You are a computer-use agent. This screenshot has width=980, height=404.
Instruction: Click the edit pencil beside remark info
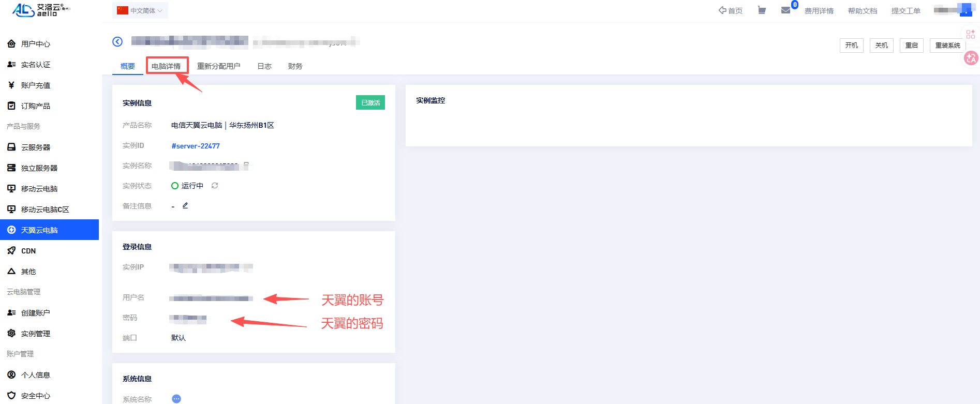click(185, 206)
